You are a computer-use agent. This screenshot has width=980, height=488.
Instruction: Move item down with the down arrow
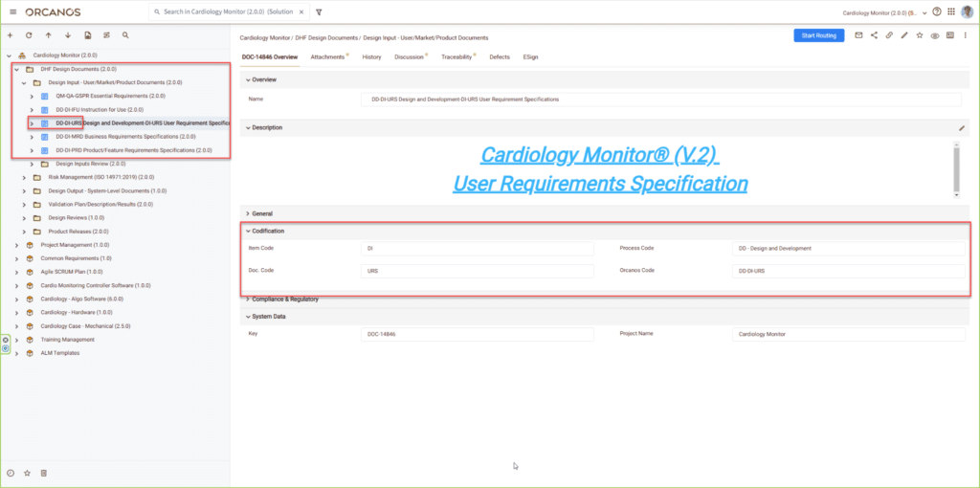(68, 35)
